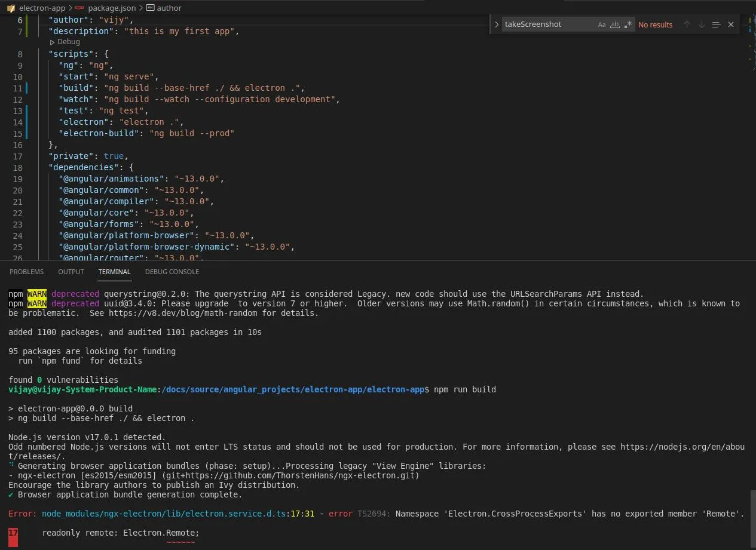Screen dimensions: 756x550
Task: Open electron-app breadcrumb segment
Action: pos(42,8)
